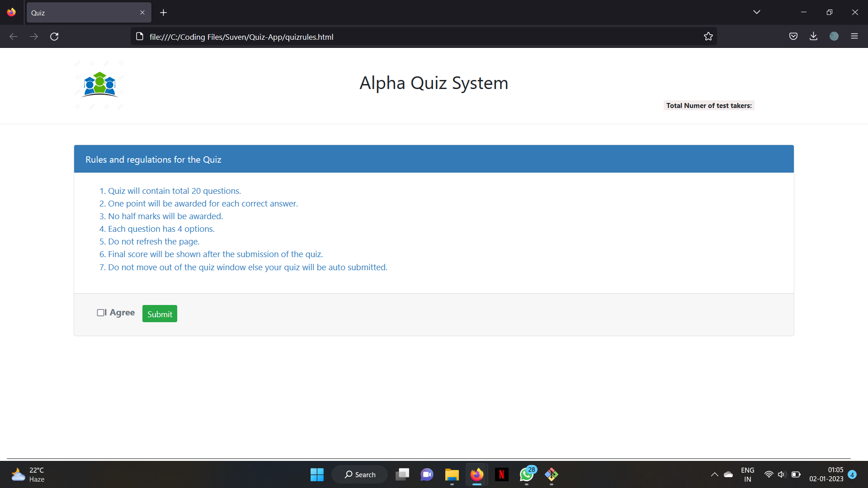Open File Explorer from the taskbar
The image size is (868, 488).
click(452, 475)
